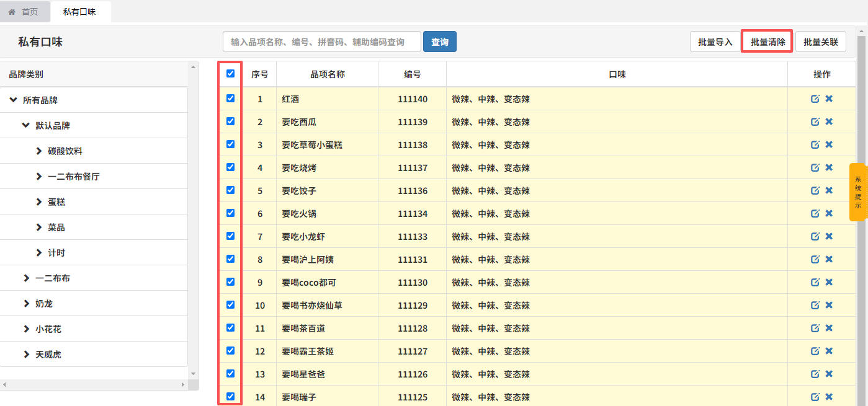Image resolution: width=868 pixels, height=406 pixels.
Task: Delete flavors of 要喝coco都可 row
Action: tap(829, 282)
